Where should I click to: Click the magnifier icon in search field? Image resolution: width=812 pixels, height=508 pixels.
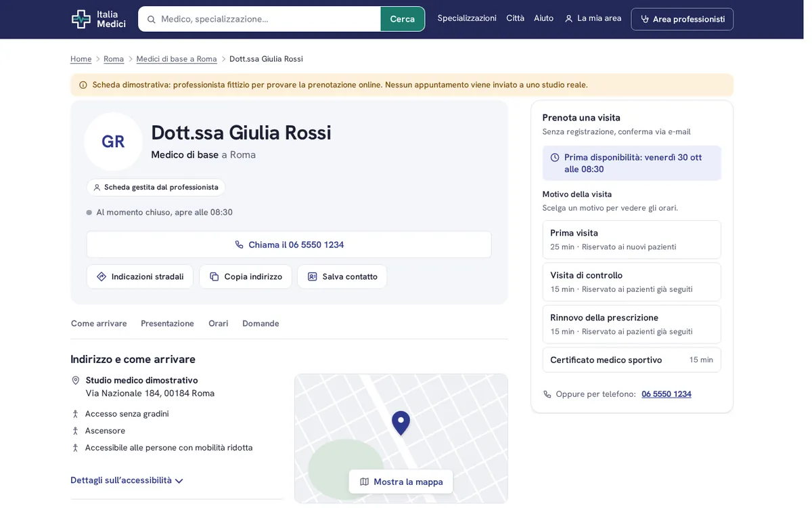pyautogui.click(x=151, y=20)
